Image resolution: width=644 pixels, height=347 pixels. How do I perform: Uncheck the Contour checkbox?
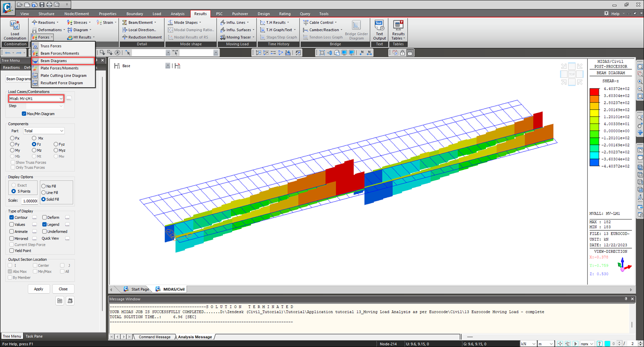click(12, 217)
